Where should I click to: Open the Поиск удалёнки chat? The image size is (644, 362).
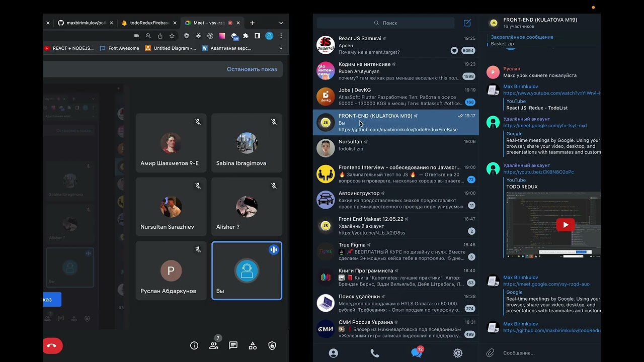point(396,303)
